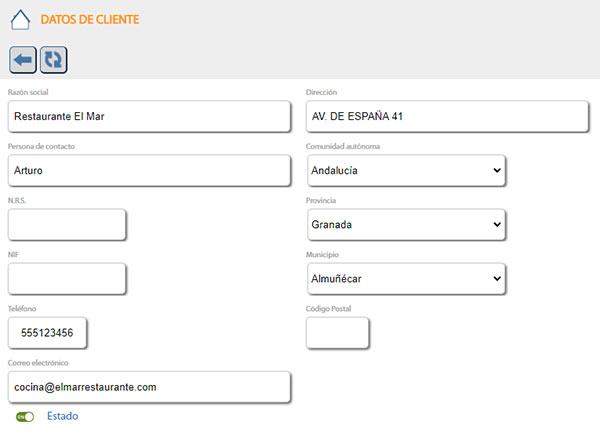Click the Razón social input field
The image size is (600, 440).
tap(149, 116)
